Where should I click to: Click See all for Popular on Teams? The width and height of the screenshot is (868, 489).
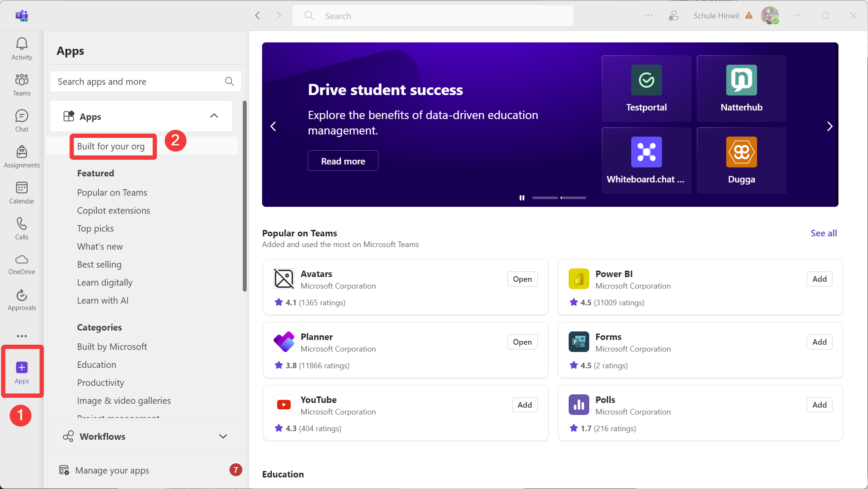[x=823, y=233]
